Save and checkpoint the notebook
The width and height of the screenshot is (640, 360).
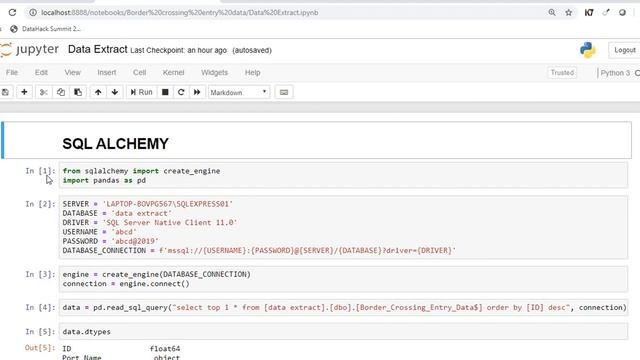coord(5,92)
